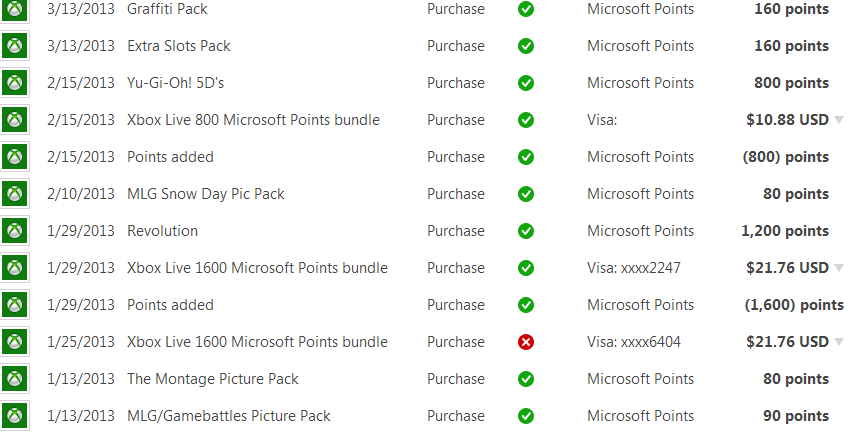This screenshot has height=433, width=853.
Task: Expand arrow for failed 1/25/2013 $21.76 purchase
Action: tap(838, 342)
